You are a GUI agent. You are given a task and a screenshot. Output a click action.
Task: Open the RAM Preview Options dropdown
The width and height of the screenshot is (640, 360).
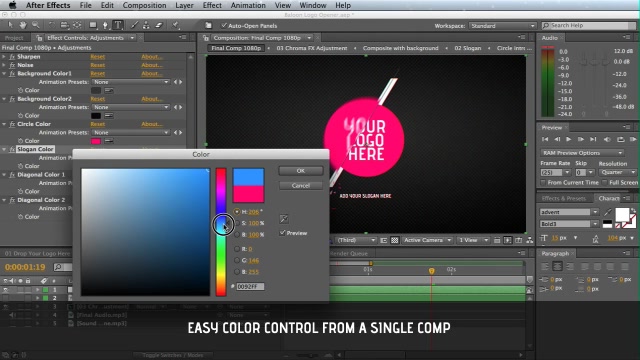coord(582,153)
